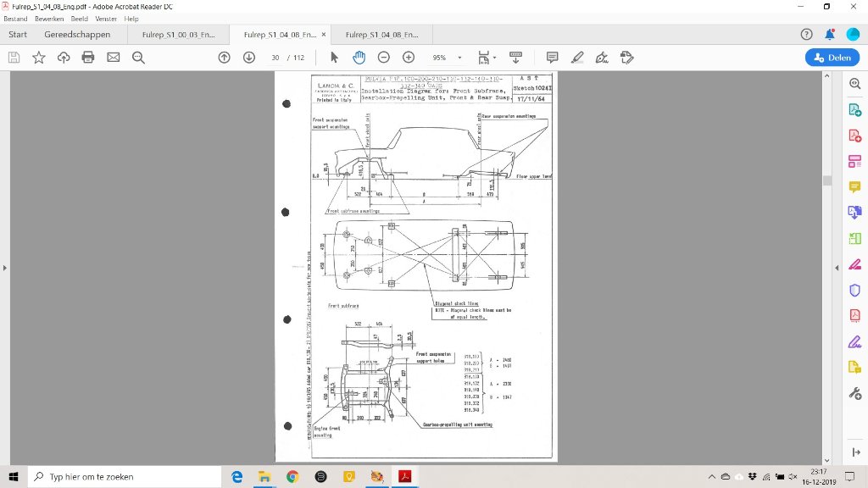Activate the arrow selection tool
Viewport: 868px width, 488px height.
coord(334,58)
